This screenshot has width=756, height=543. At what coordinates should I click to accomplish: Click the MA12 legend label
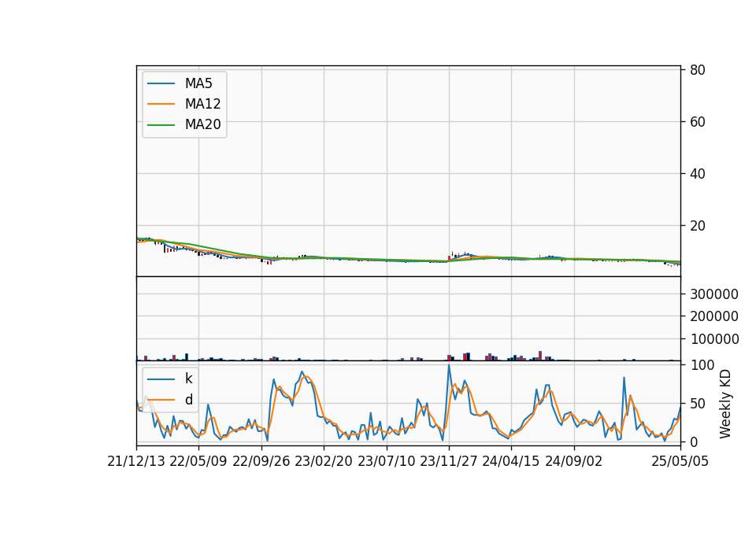(x=202, y=104)
